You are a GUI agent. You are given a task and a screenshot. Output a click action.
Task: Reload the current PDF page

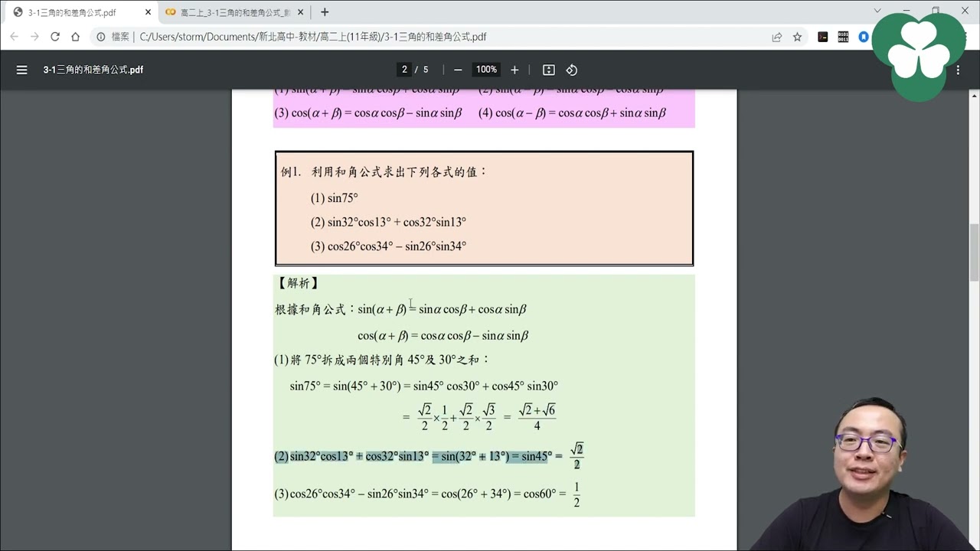(55, 37)
